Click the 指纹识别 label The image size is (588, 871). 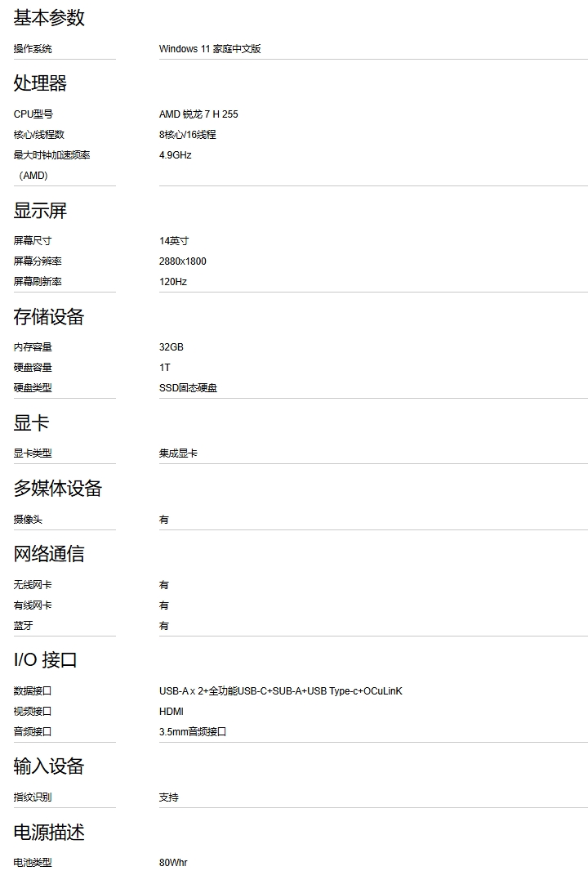(x=33, y=797)
